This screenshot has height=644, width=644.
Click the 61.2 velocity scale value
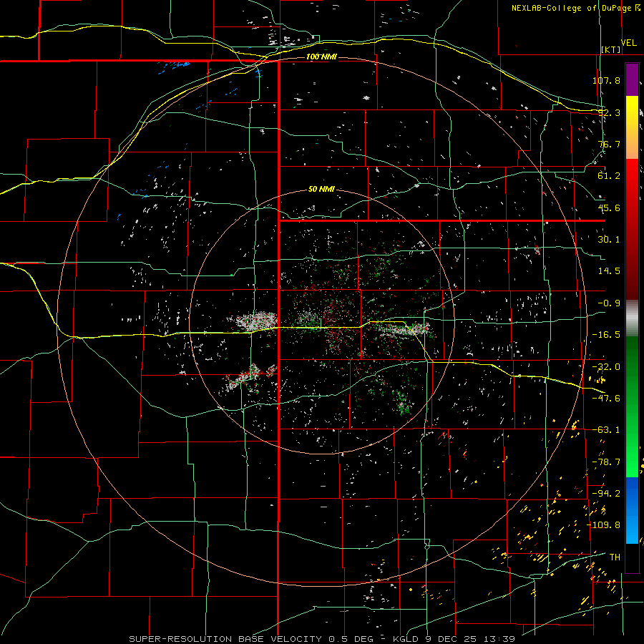pyautogui.click(x=609, y=176)
